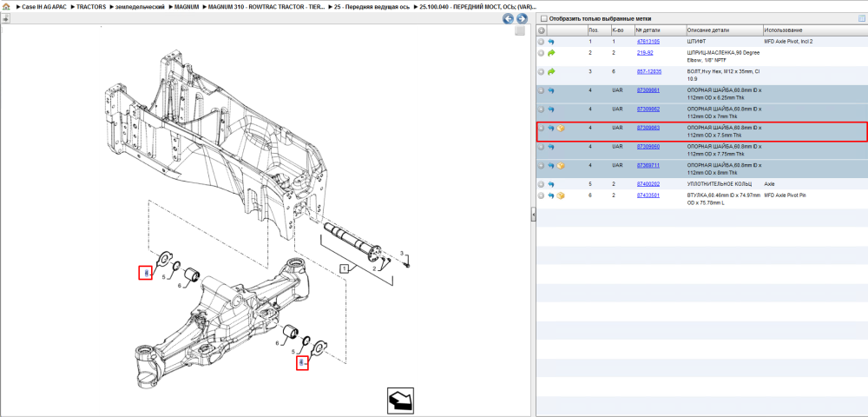Open part number link 87369711
This screenshot has width=868, height=417.
click(648, 165)
